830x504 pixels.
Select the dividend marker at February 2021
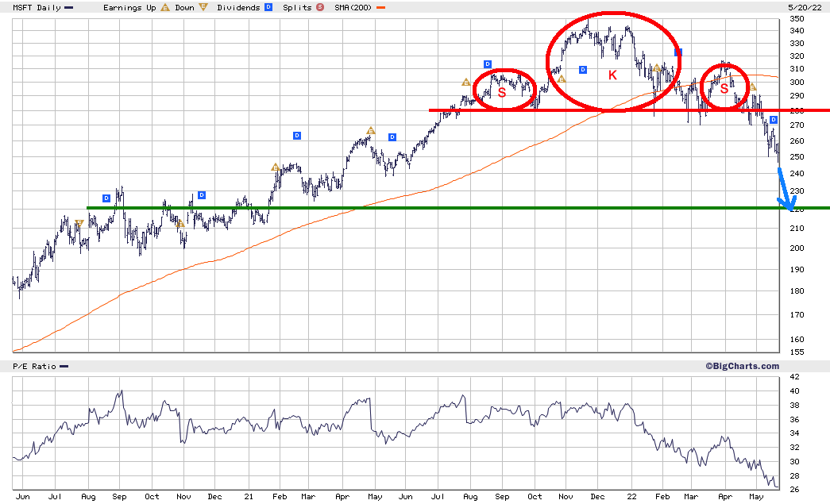pos(297,136)
